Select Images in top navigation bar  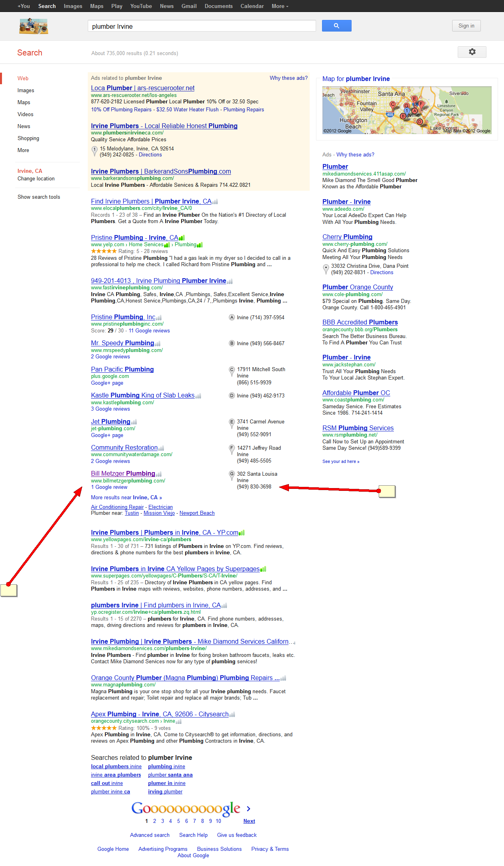[x=73, y=6]
